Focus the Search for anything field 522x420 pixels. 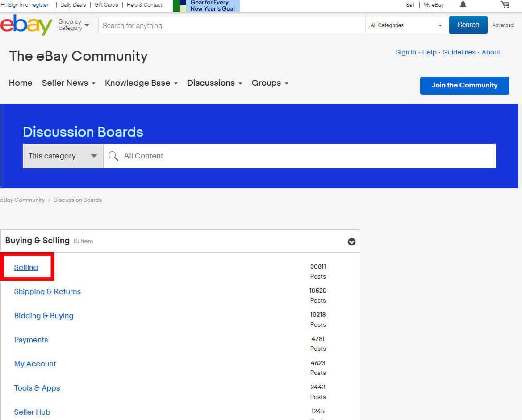pos(232,25)
